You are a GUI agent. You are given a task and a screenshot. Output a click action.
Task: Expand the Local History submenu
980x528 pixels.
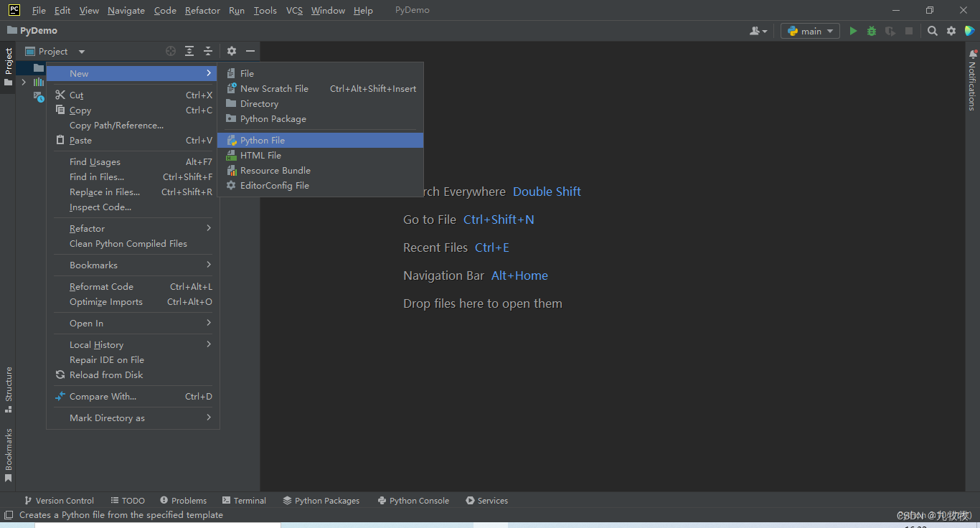click(x=133, y=344)
